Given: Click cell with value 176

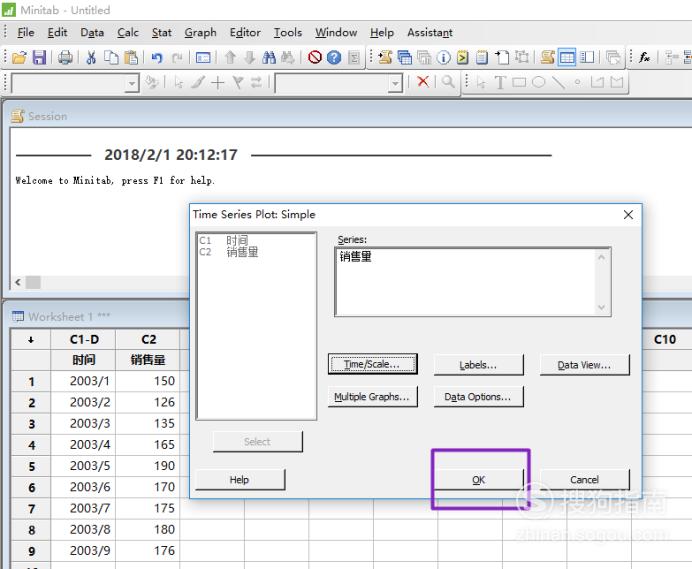Looking at the screenshot, I should pos(148,550).
